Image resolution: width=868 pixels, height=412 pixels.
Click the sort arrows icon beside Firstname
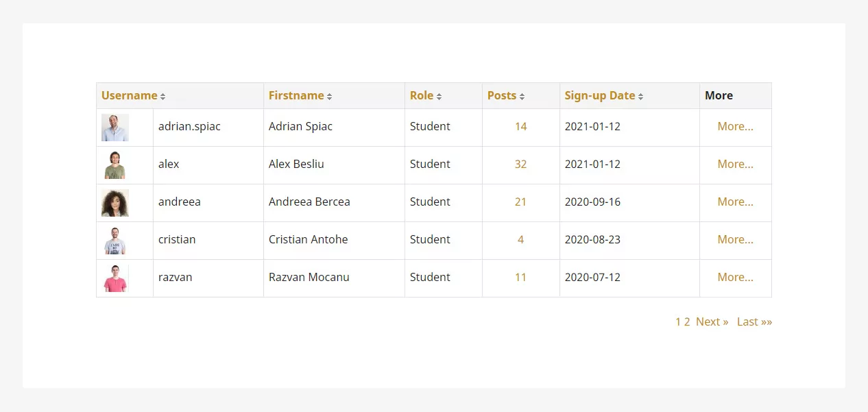click(329, 97)
